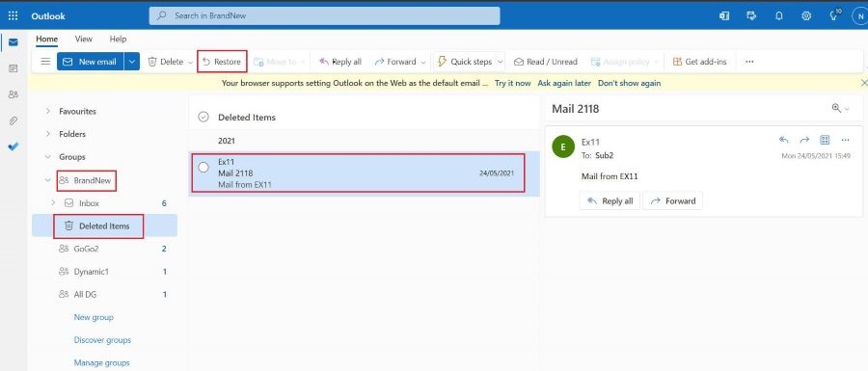This screenshot has width=868, height=371.
Task: Open apps icon in message header
Action: 825,140
